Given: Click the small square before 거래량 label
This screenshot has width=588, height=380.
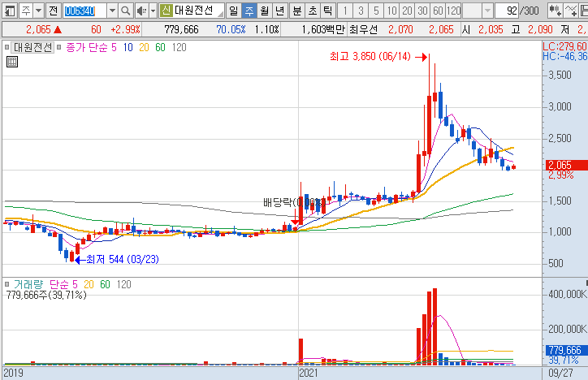Looking at the screenshot, I should tap(6, 284).
